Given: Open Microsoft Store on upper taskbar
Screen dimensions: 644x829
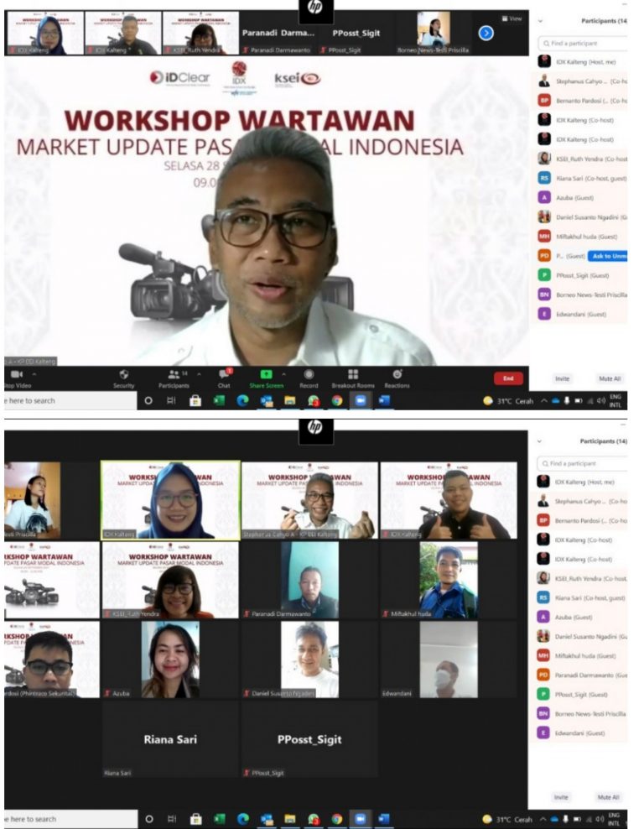Looking at the screenshot, I should [195, 401].
